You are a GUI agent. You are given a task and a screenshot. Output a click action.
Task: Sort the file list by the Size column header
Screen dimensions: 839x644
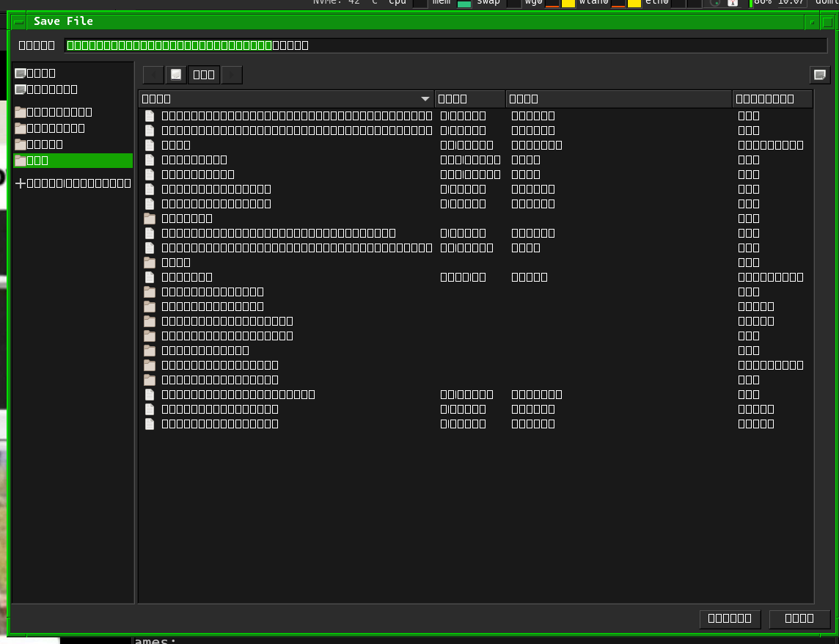tap(470, 99)
